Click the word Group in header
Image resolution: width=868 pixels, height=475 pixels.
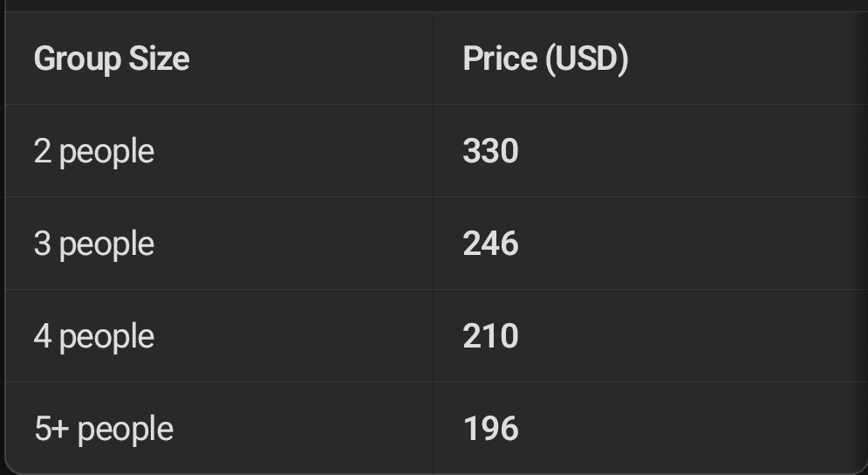click(78, 60)
